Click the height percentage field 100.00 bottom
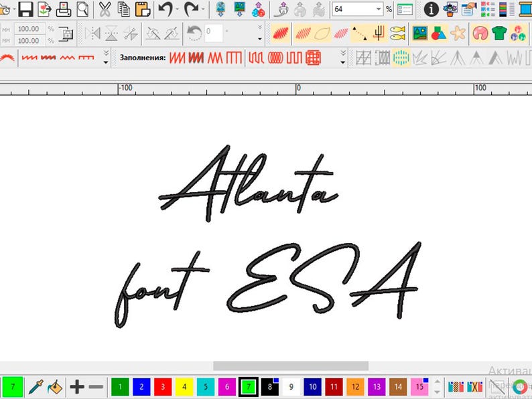Screen dimensions: 532x399 click(29, 40)
